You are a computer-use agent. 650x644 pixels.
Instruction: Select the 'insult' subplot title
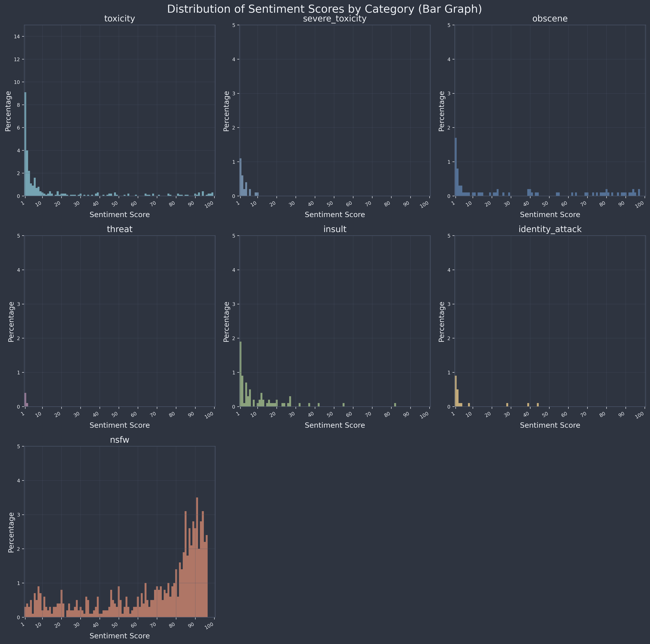coord(335,229)
